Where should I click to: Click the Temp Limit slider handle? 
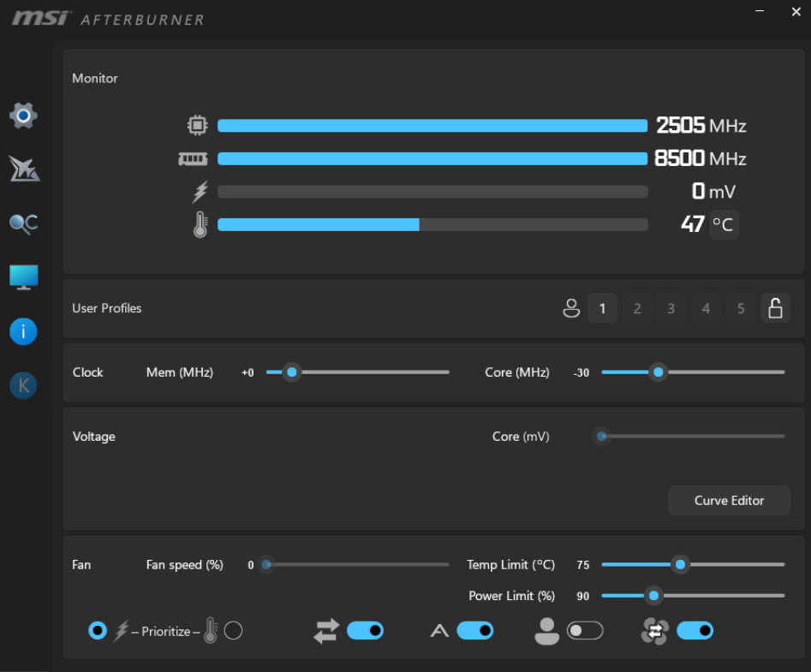(681, 564)
